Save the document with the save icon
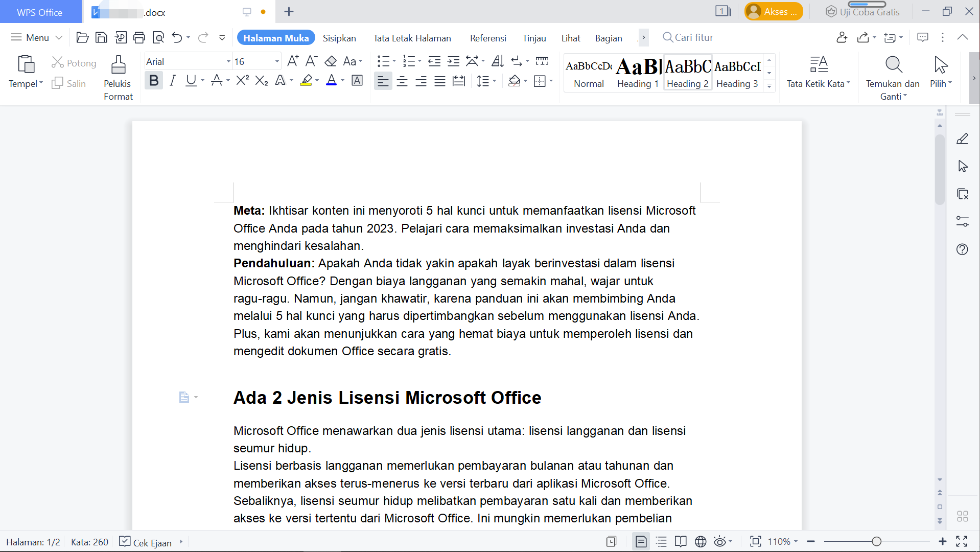The height and width of the screenshot is (552, 980). (x=101, y=37)
